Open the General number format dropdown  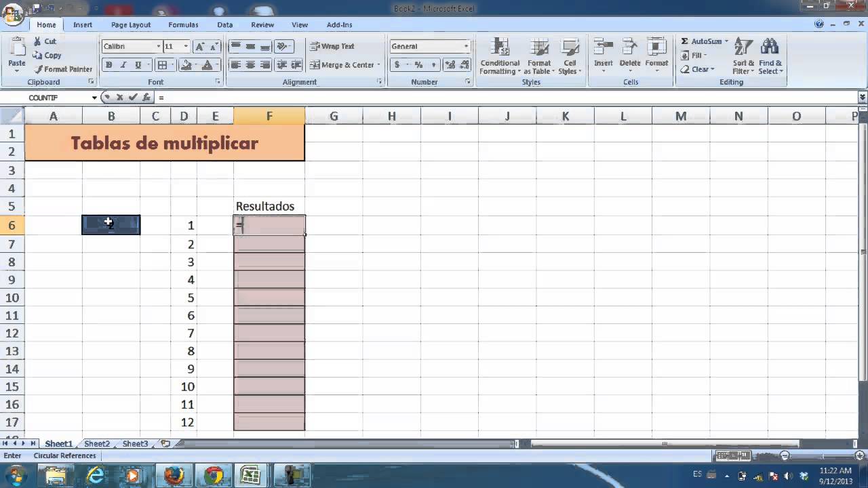click(x=466, y=46)
